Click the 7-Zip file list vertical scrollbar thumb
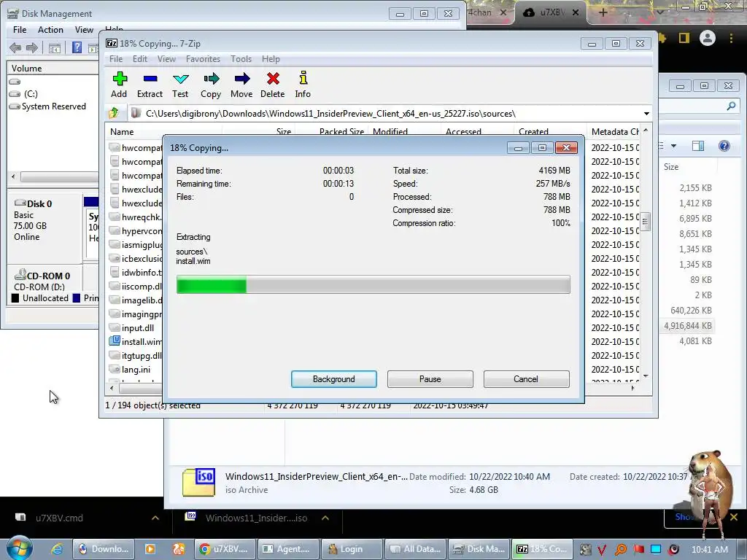This screenshot has height=560, width=747. 646,222
